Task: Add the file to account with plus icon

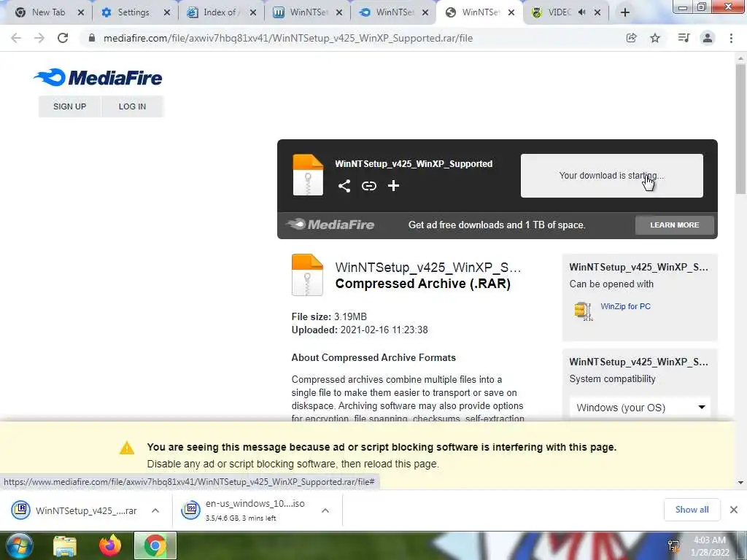Action: click(x=393, y=186)
